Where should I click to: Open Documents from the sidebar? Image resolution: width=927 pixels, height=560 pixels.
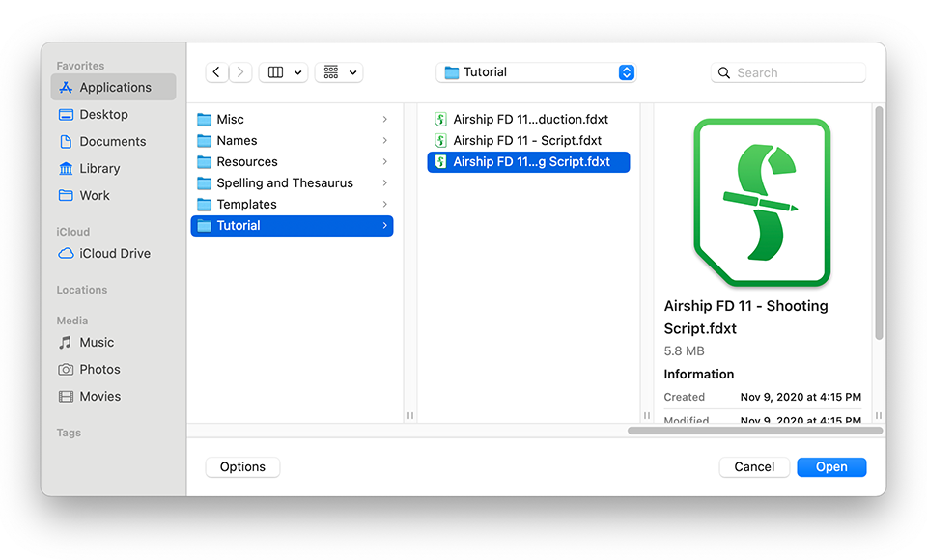coord(112,141)
